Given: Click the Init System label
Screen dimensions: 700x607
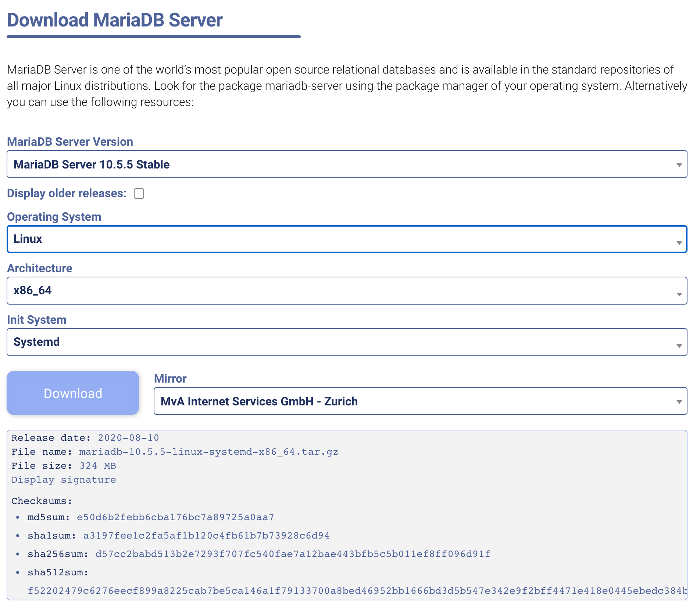Looking at the screenshot, I should (37, 320).
